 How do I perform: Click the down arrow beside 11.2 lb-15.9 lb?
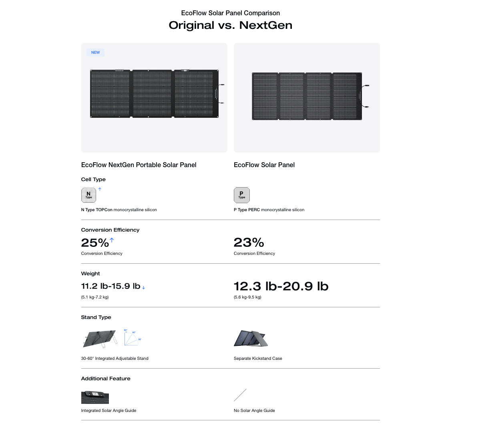tap(143, 287)
